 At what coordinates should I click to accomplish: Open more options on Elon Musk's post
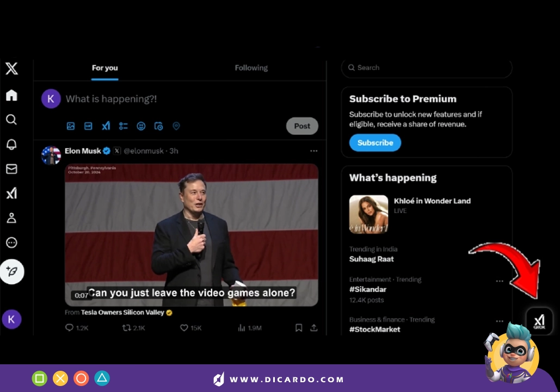(x=314, y=151)
